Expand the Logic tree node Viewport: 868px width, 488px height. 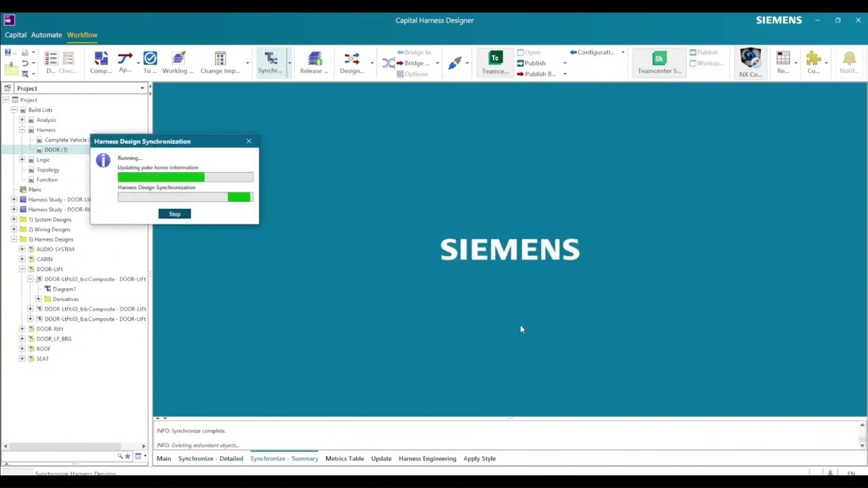tap(22, 160)
